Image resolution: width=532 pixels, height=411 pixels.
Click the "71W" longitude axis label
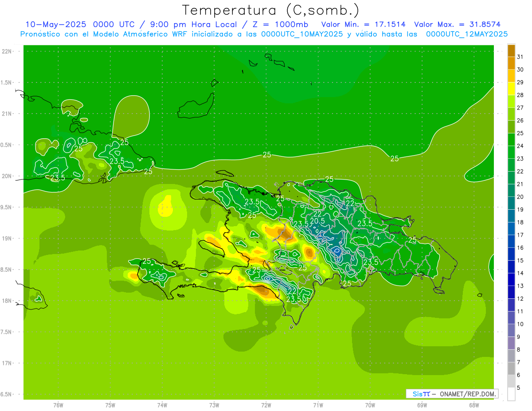pyautogui.click(x=318, y=405)
